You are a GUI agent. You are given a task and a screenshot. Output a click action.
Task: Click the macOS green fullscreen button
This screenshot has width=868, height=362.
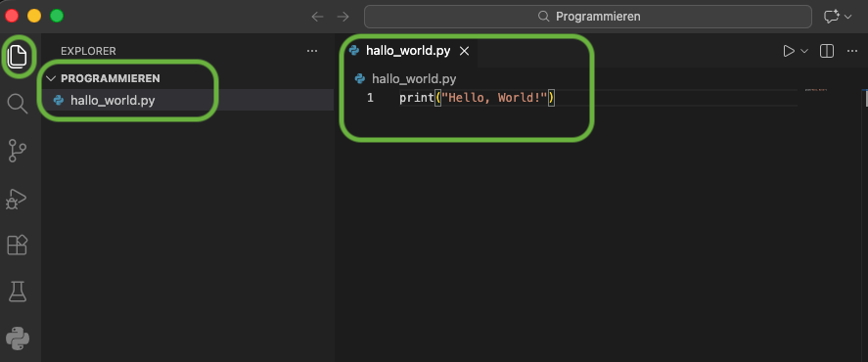pos(57,16)
